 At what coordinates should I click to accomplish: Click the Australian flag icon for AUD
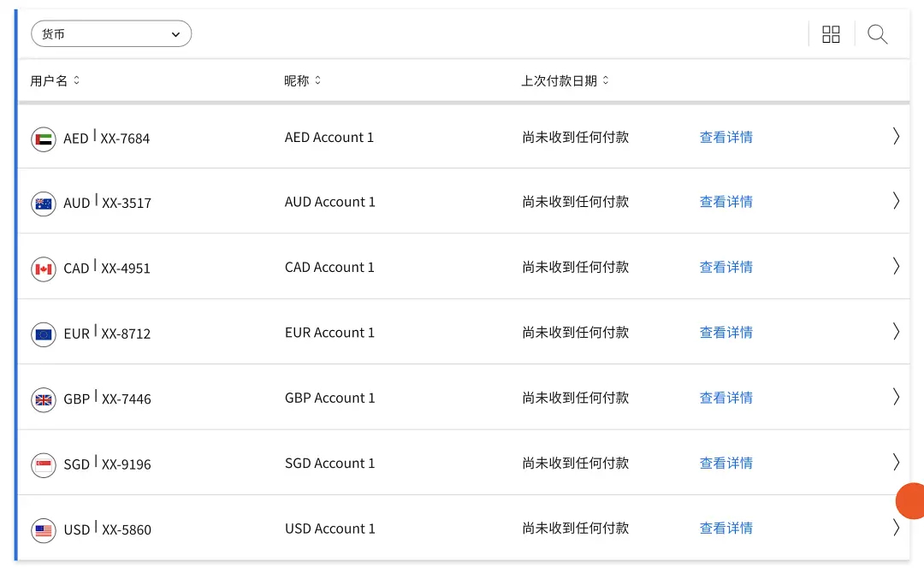[44, 204]
